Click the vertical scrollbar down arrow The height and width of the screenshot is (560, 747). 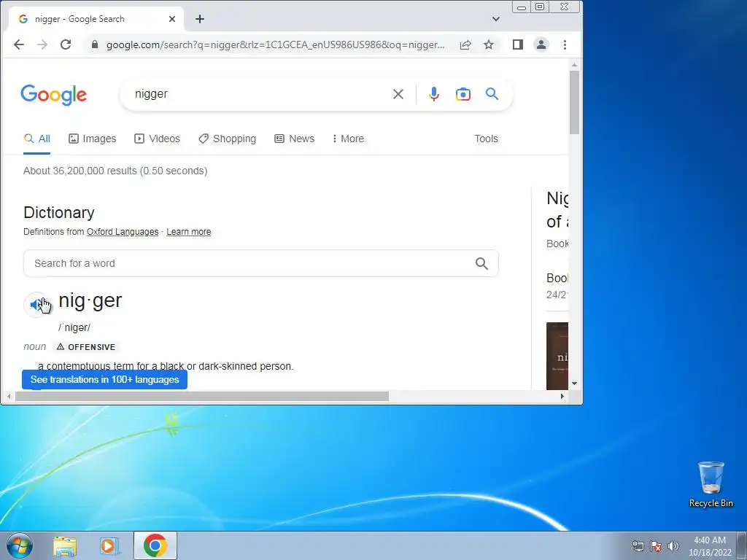575,384
